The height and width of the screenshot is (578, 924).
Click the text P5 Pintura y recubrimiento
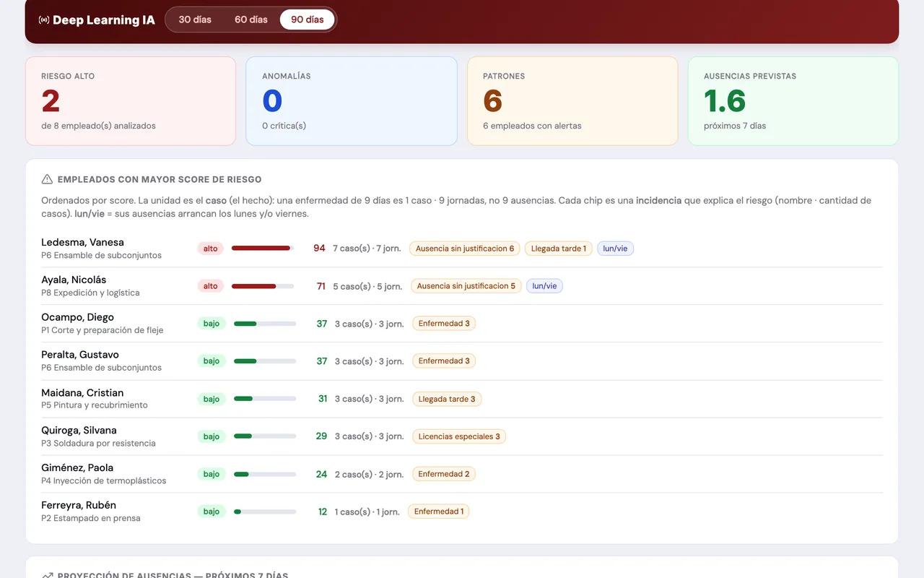tap(95, 405)
